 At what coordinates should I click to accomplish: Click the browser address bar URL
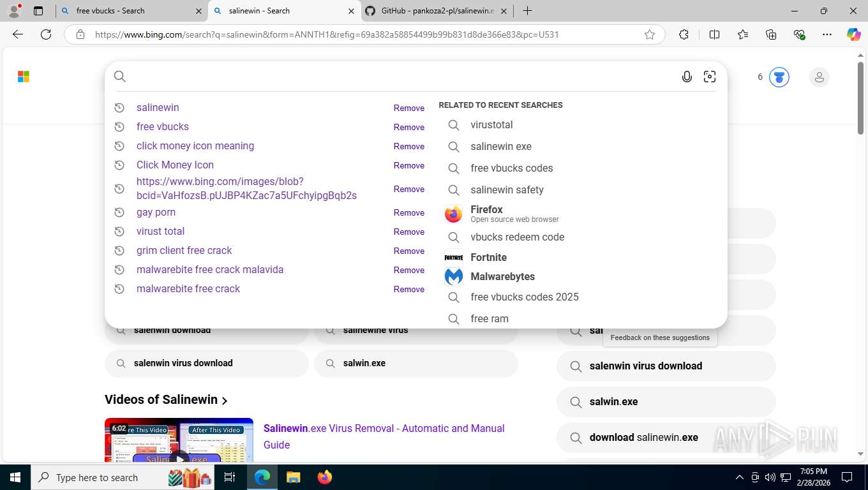point(327,34)
